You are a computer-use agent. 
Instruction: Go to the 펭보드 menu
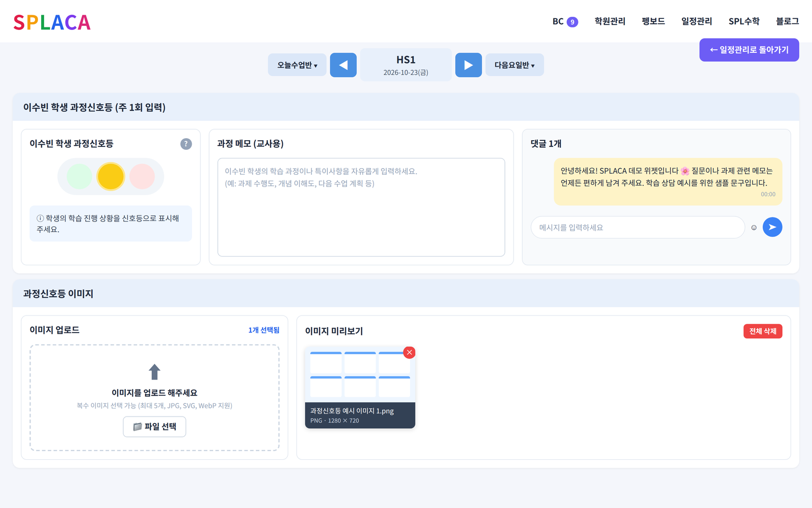coord(653,21)
